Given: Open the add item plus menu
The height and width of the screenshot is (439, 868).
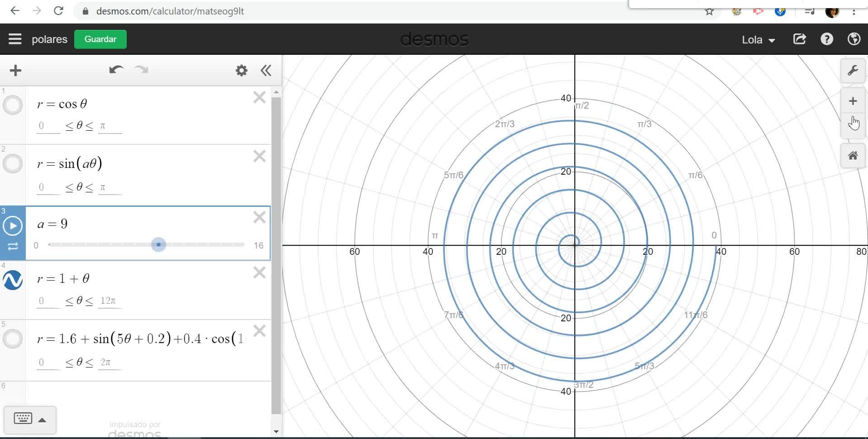Looking at the screenshot, I should click(x=15, y=71).
